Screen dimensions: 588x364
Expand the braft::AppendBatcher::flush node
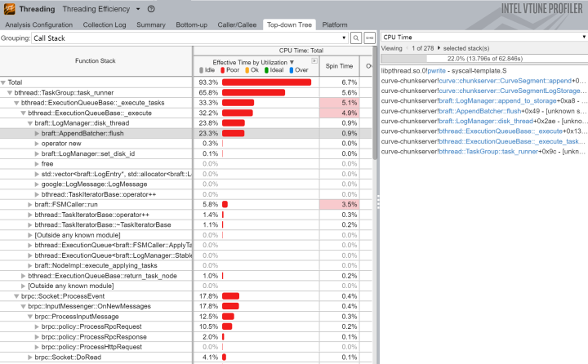tap(37, 134)
